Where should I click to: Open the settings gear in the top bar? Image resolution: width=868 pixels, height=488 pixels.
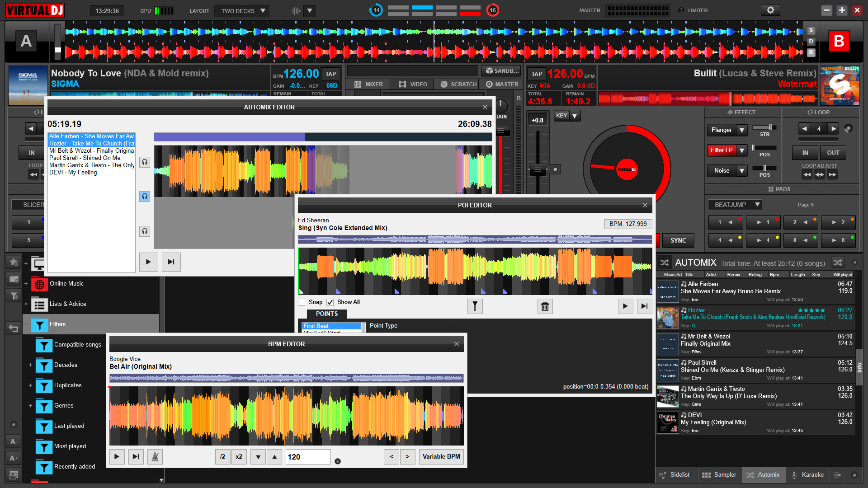click(x=770, y=10)
